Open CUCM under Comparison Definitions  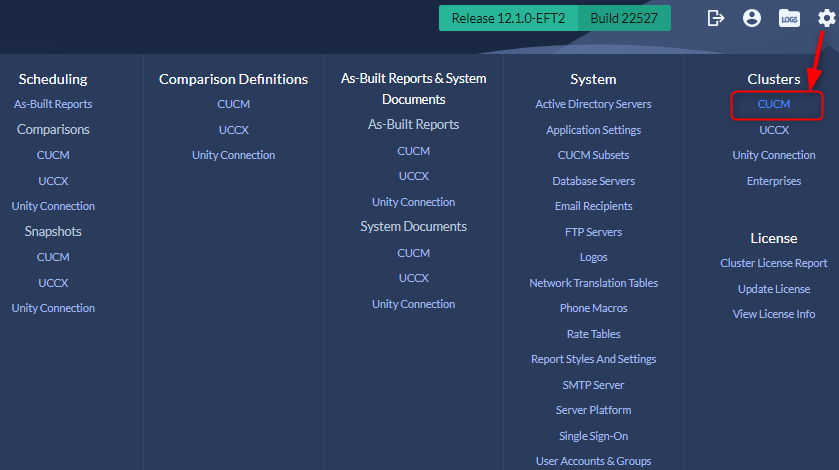pyautogui.click(x=233, y=104)
